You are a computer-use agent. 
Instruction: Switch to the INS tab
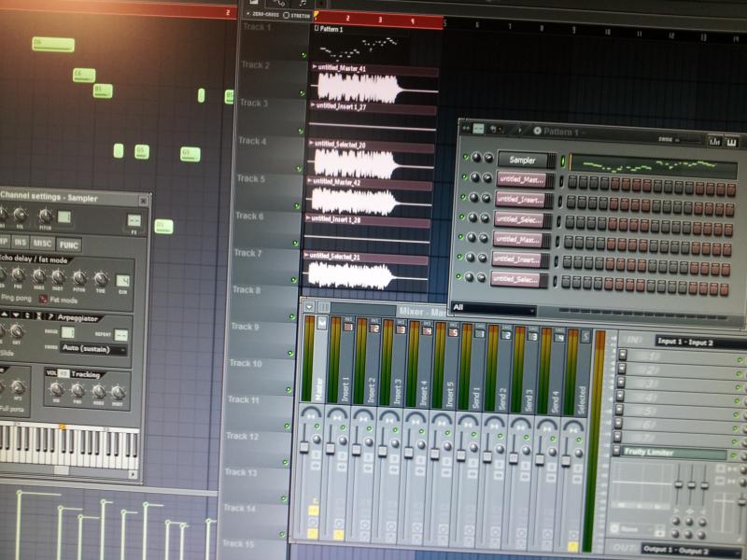coord(20,242)
